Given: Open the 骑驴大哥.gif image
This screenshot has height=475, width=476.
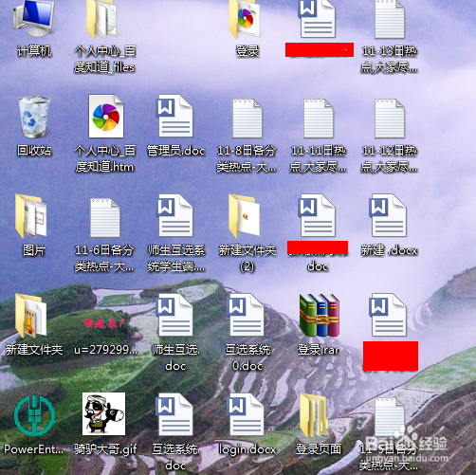Looking at the screenshot, I should pyautogui.click(x=103, y=414).
